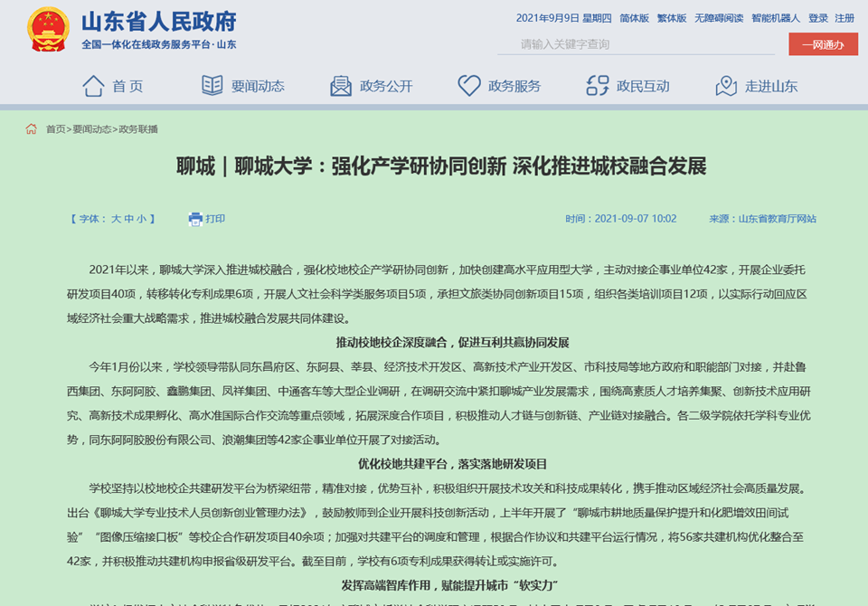Click the home icon beside 首页 in navigation
This screenshot has height=606, width=868.
[x=93, y=86]
